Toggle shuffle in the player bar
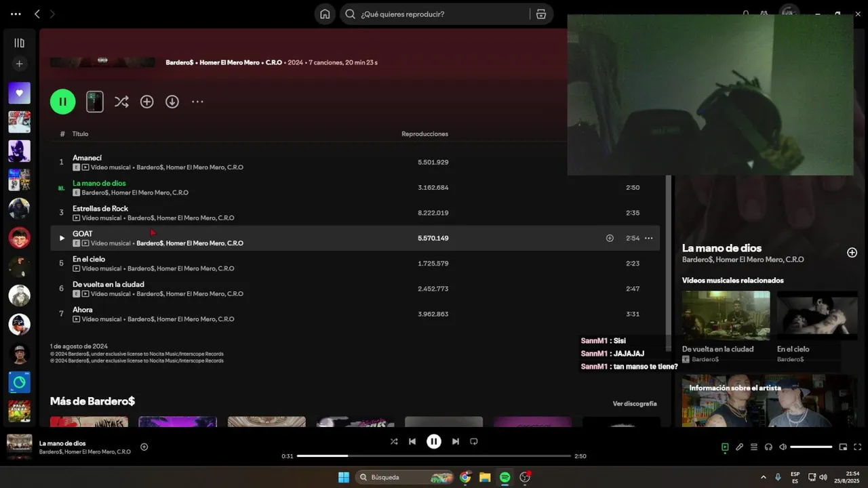The width and height of the screenshot is (868, 488). click(x=394, y=441)
